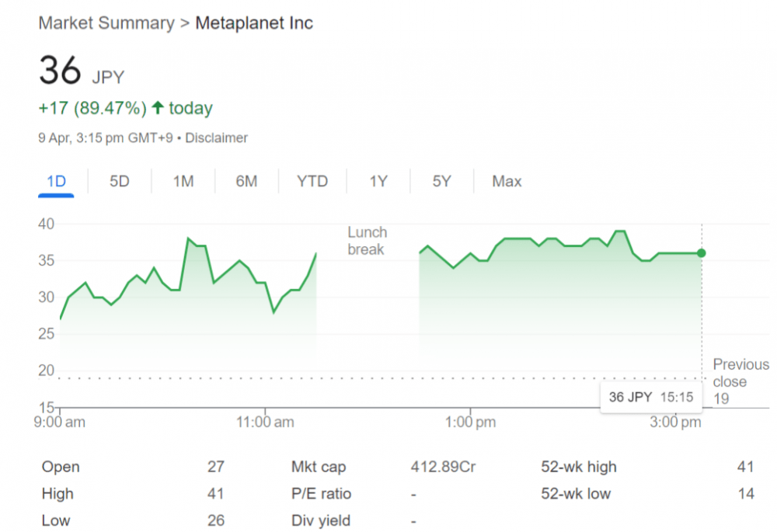Viewport: 777px width, 532px height.
Task: Select the Max range tab
Action: pyautogui.click(x=507, y=181)
